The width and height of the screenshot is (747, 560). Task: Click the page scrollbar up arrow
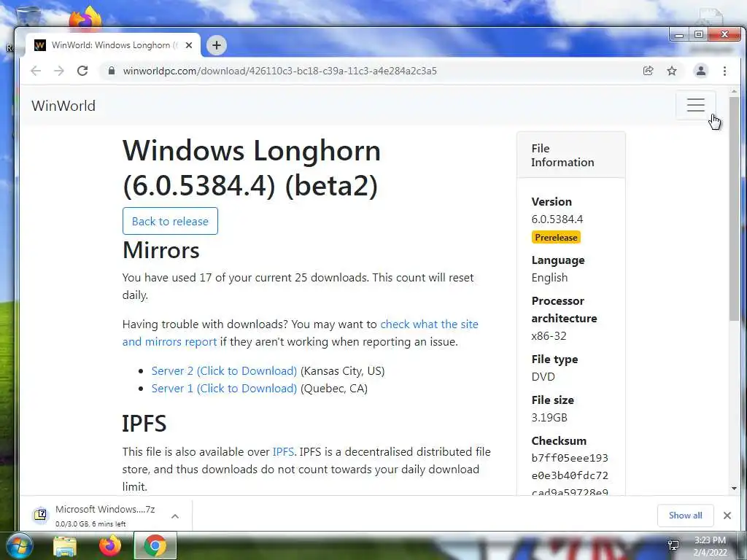[734, 91]
